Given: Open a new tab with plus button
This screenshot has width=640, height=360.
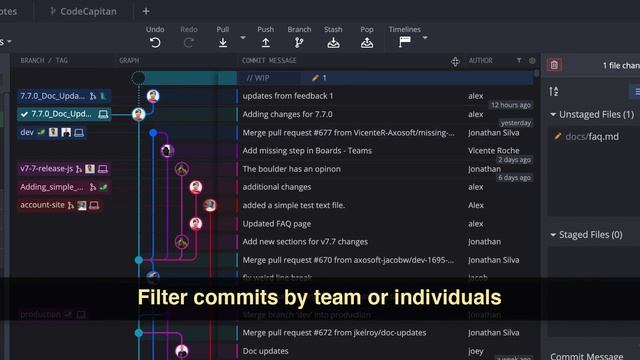Looking at the screenshot, I should tap(146, 11).
